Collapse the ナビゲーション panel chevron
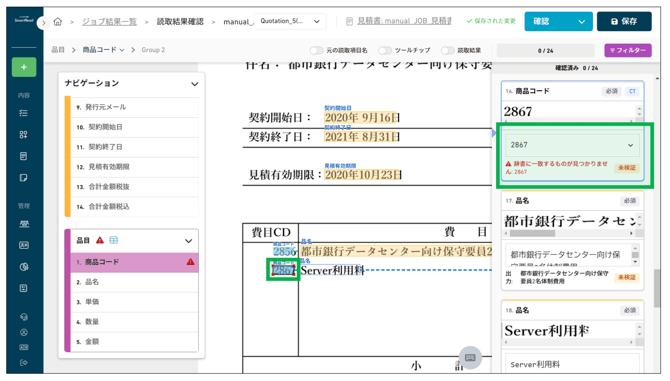This screenshot has height=381, width=670. 194,84
